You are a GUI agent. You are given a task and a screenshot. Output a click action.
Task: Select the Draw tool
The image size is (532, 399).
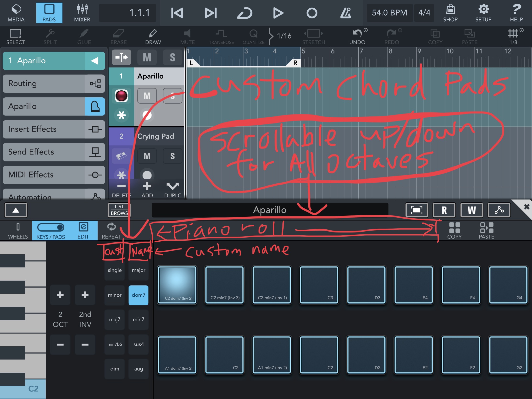pyautogui.click(x=153, y=37)
